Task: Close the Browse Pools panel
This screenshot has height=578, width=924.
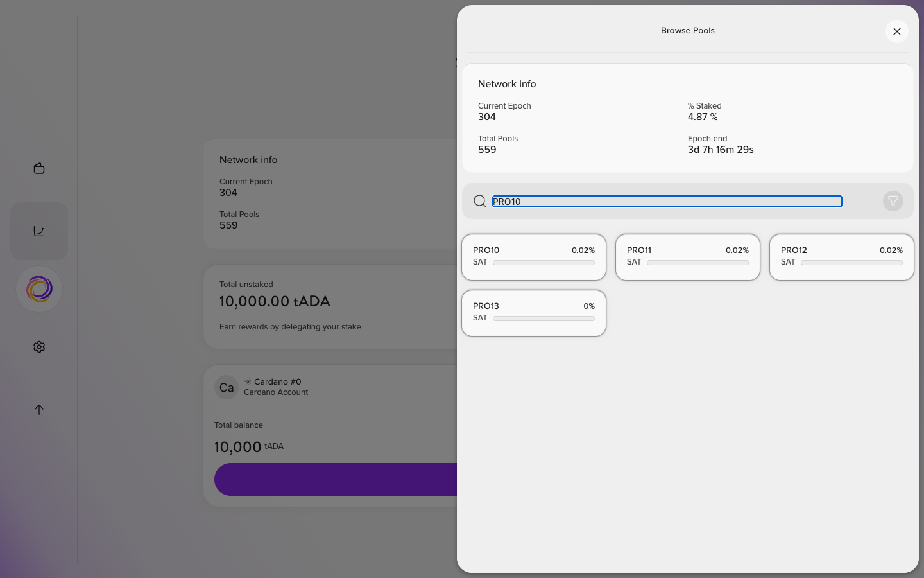Action: click(x=896, y=31)
